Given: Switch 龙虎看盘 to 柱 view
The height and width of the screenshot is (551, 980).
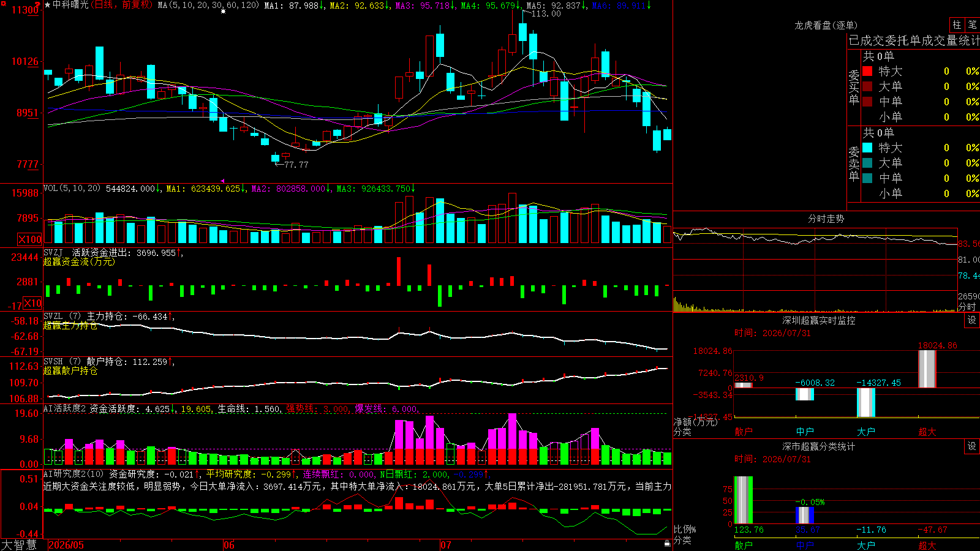Looking at the screenshot, I should pyautogui.click(x=957, y=24).
